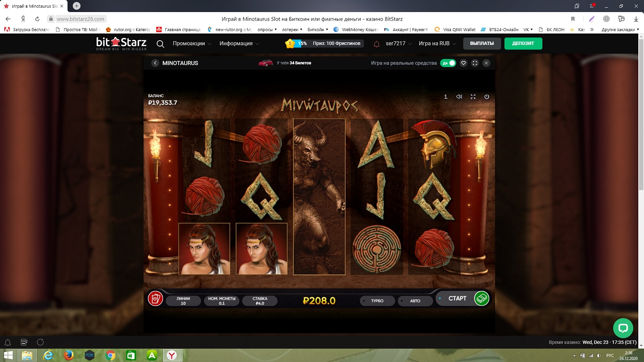Screen dimensions: 644x362
Task: Open the red gamble cards icon
Action: tap(155, 298)
